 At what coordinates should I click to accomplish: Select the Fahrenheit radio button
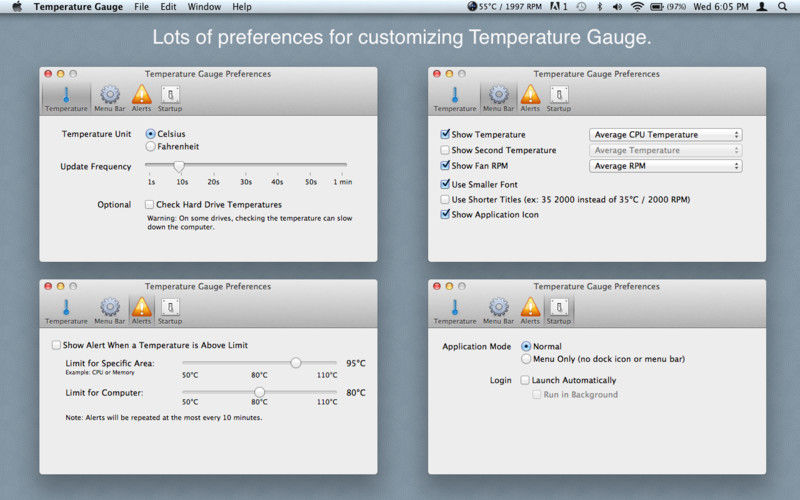click(x=151, y=146)
